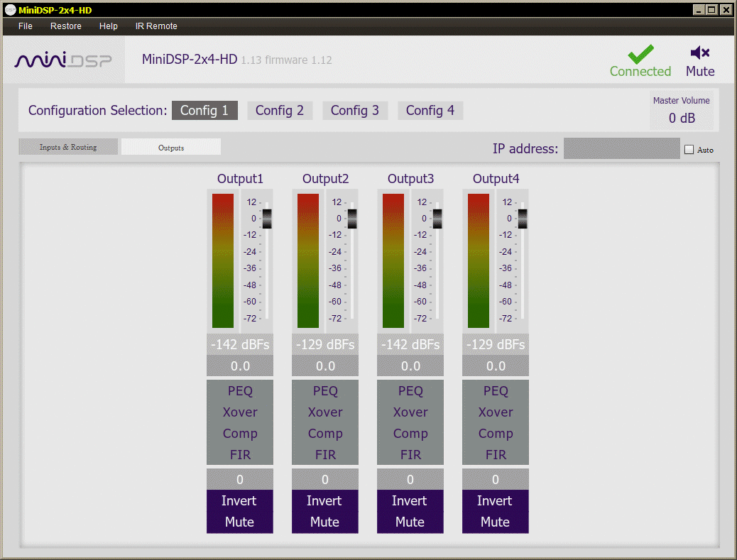Mute Output3 channel

click(410, 522)
